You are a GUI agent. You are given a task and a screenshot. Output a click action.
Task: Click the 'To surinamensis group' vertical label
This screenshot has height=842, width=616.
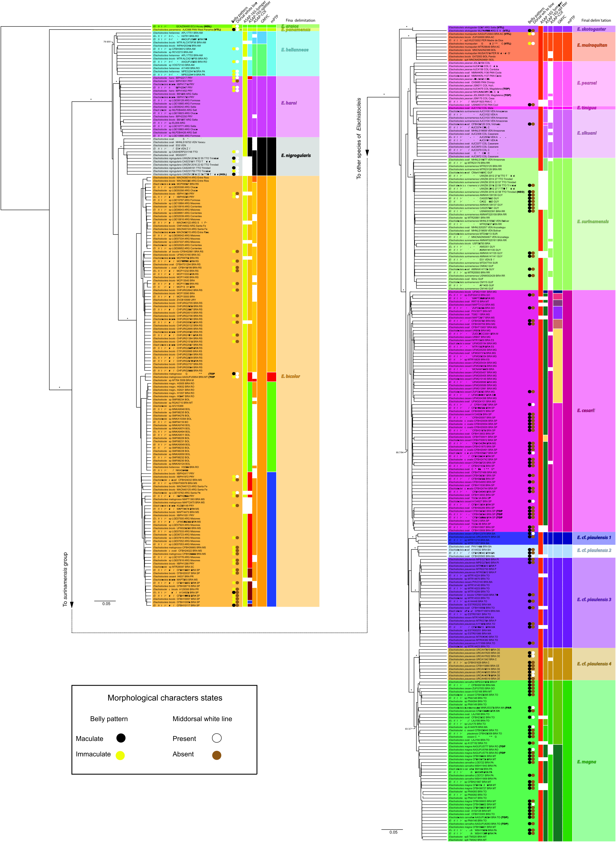point(65,579)
